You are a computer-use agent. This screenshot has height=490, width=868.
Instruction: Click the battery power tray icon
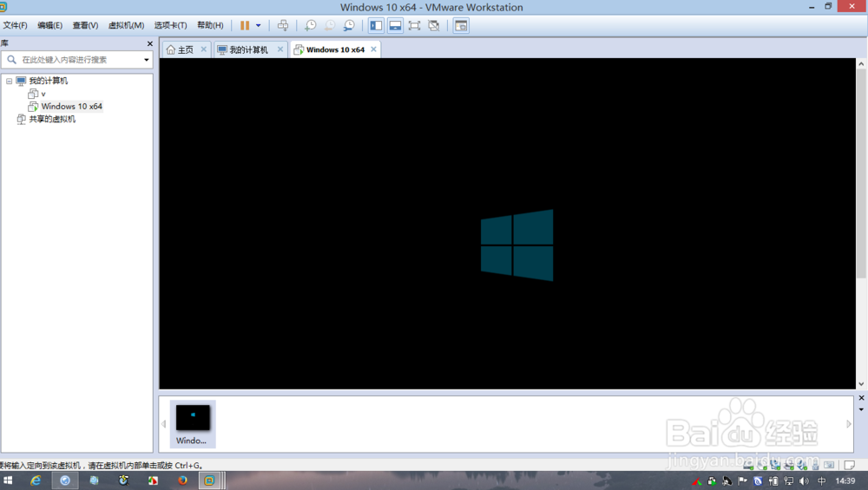click(x=773, y=481)
